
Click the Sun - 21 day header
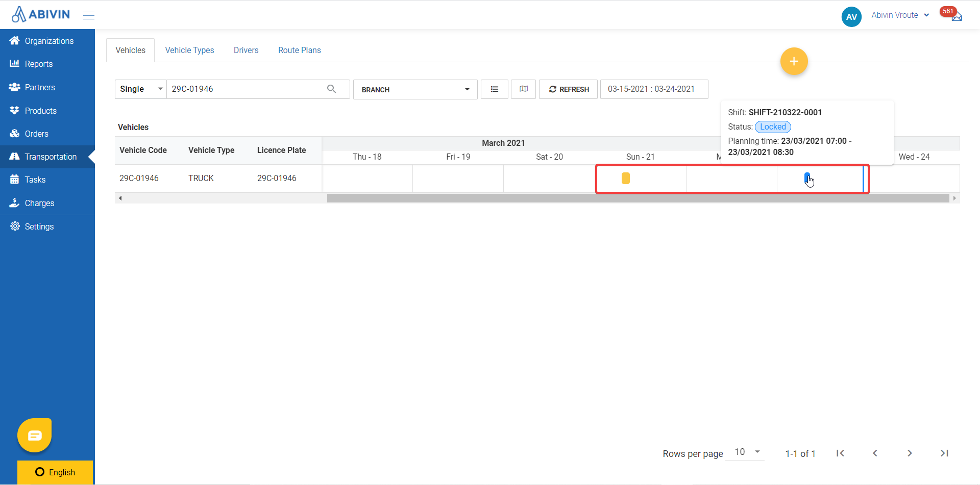pos(640,157)
